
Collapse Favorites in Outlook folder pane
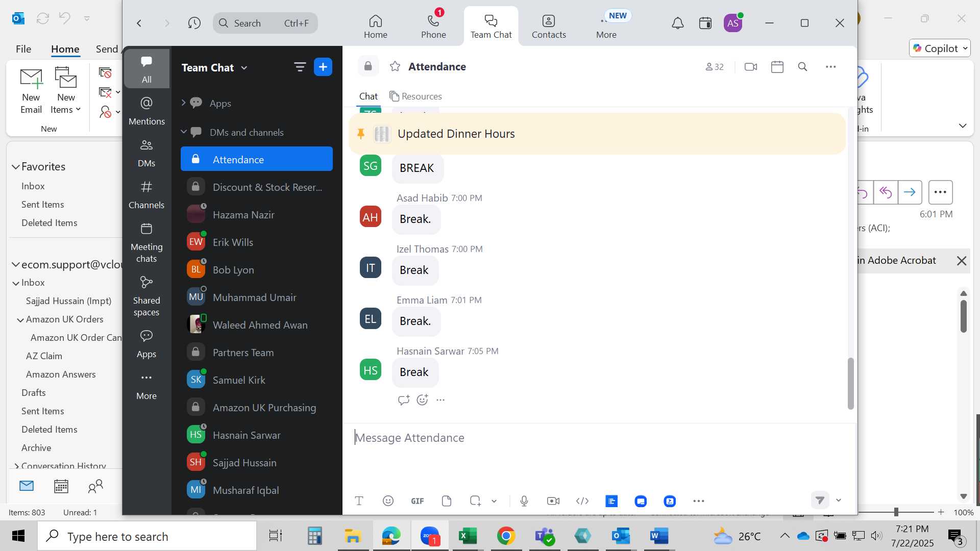coord(16,167)
